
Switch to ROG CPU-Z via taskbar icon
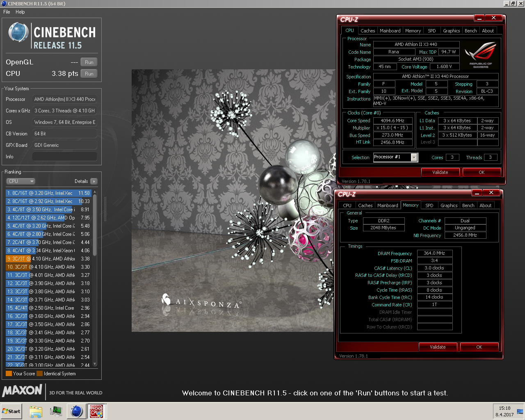[x=96, y=411]
